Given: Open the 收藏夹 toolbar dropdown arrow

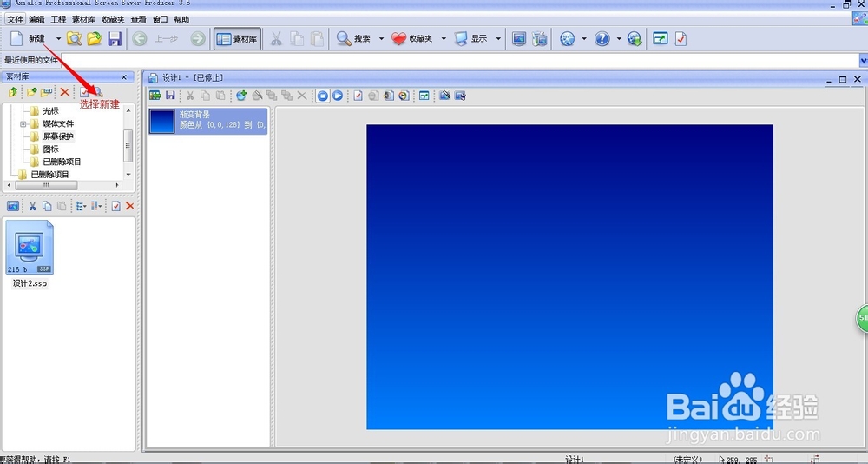Looking at the screenshot, I should [444, 39].
